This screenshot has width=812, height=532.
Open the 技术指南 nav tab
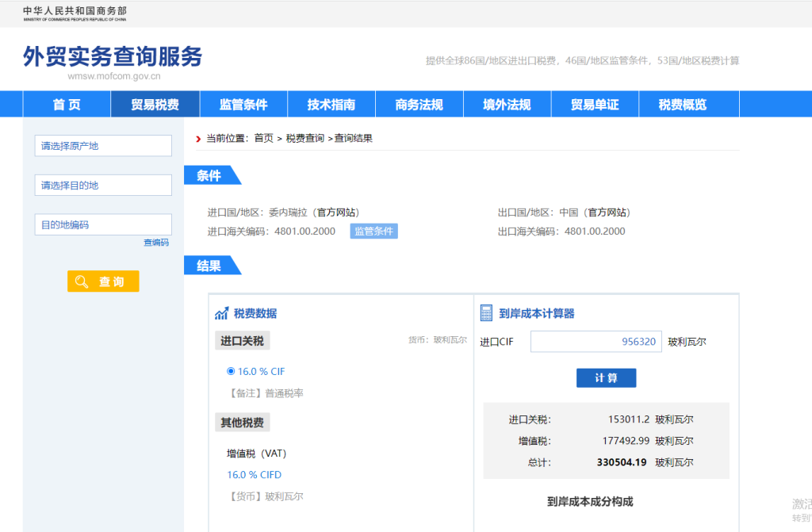pyautogui.click(x=331, y=104)
